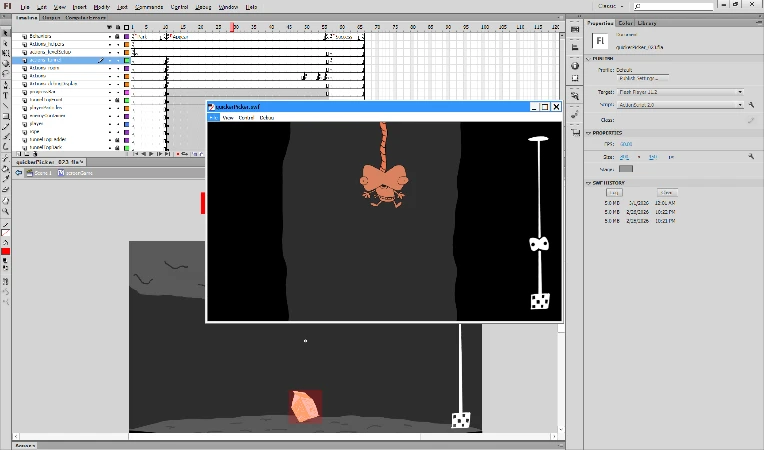Click the search field in title bar
Image resolution: width=764 pixels, height=450 pixels.
673,6
